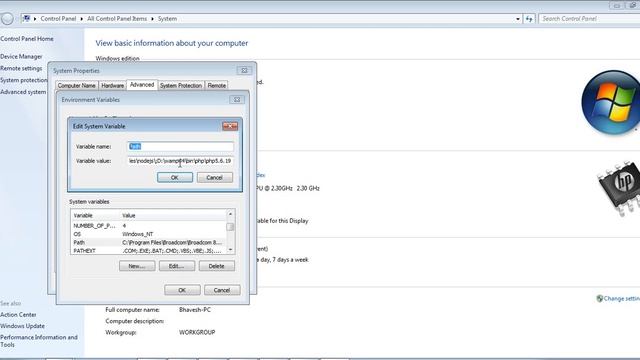Click OK in Edit System Variable dialog
The height and width of the screenshot is (360, 640).
[x=175, y=178]
